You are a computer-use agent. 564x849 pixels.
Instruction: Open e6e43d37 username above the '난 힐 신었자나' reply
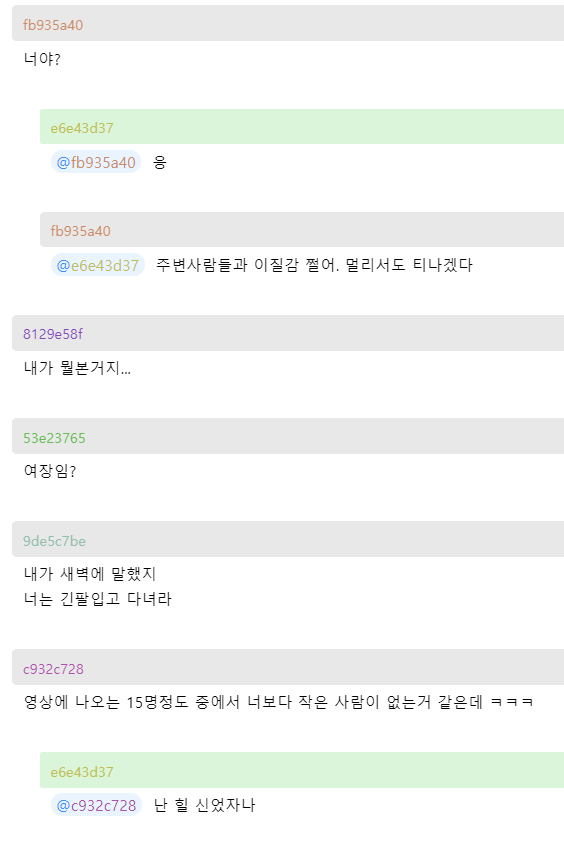tap(82, 772)
